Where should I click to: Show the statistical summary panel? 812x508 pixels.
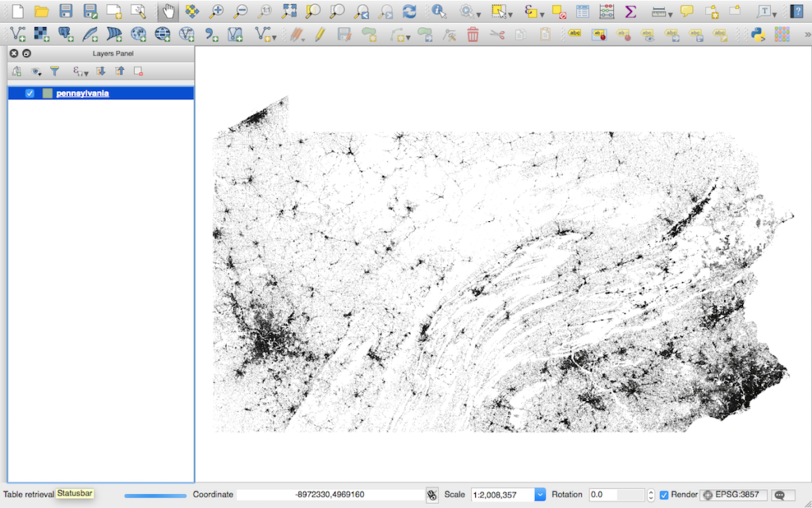(630, 12)
